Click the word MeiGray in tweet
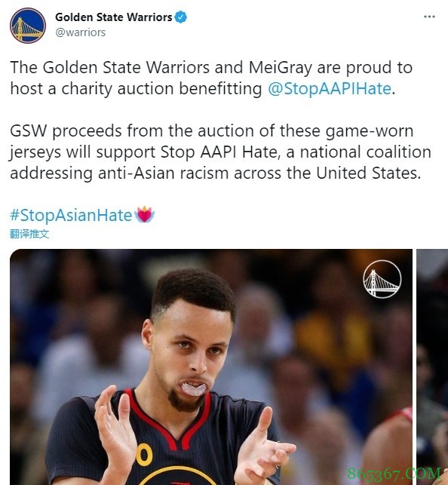 [x=280, y=68]
